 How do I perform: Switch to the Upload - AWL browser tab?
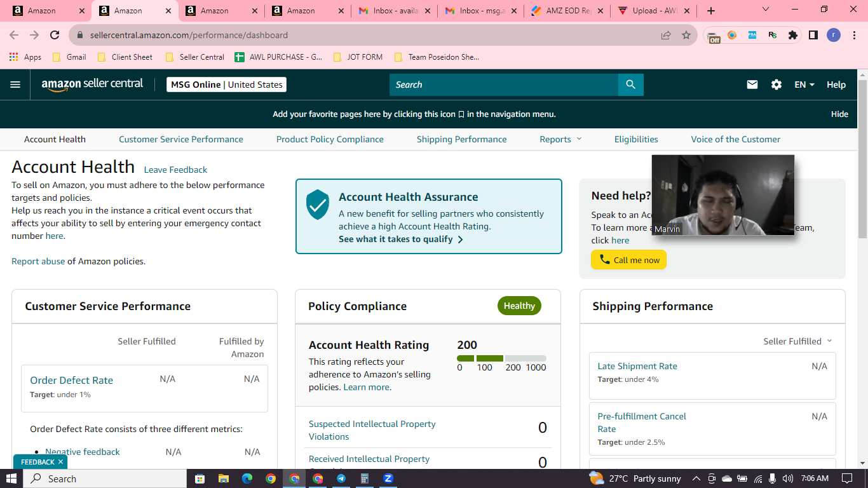click(x=653, y=11)
